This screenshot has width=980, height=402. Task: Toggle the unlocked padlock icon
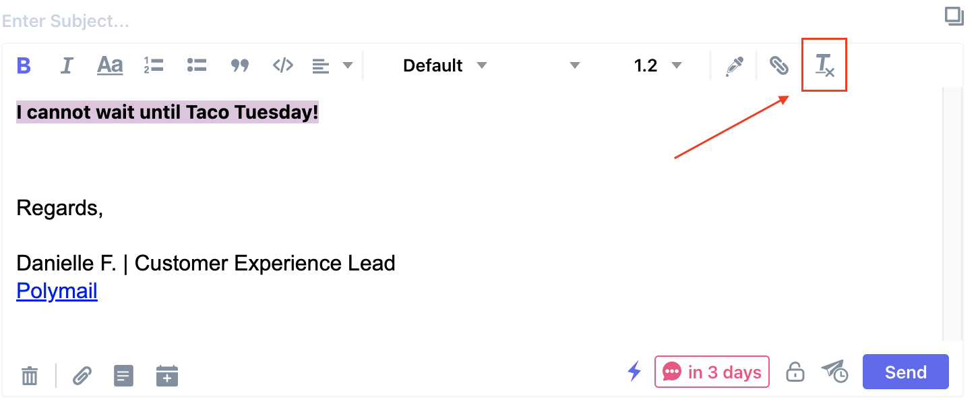point(795,372)
